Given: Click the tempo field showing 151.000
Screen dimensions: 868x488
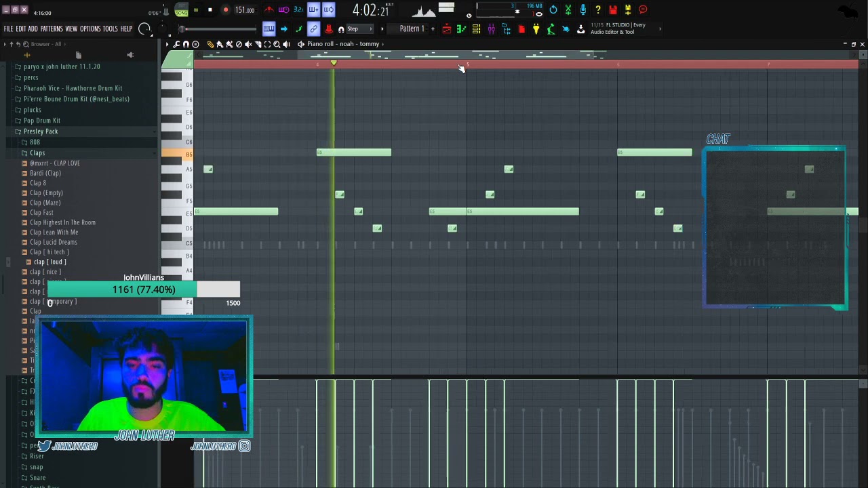Looking at the screenshot, I should click(245, 10).
